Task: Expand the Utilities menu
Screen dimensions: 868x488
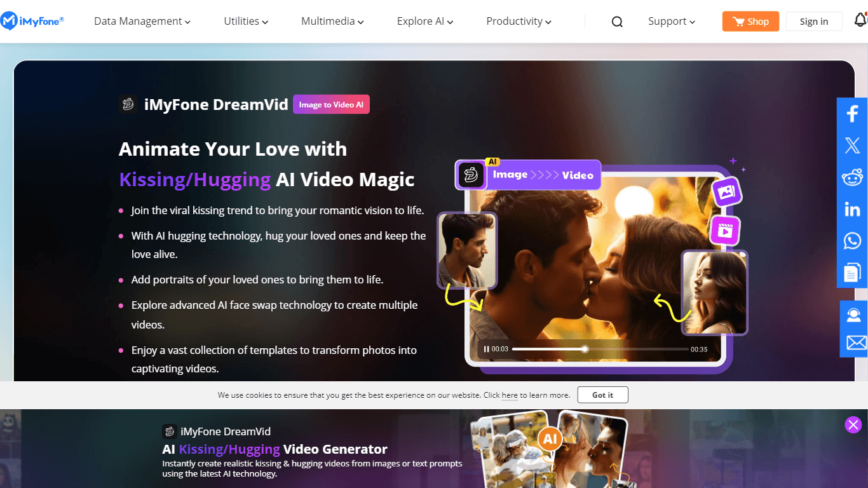Action: [246, 21]
